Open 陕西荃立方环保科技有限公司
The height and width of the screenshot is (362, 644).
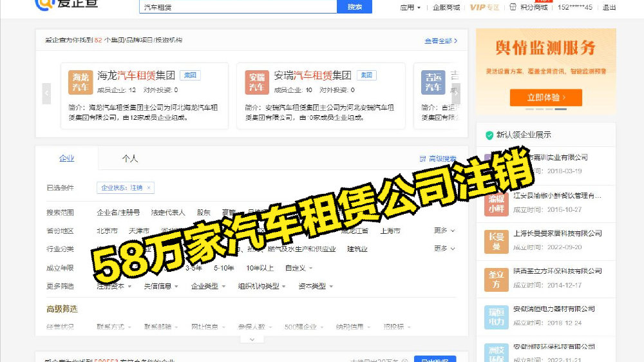557,271
